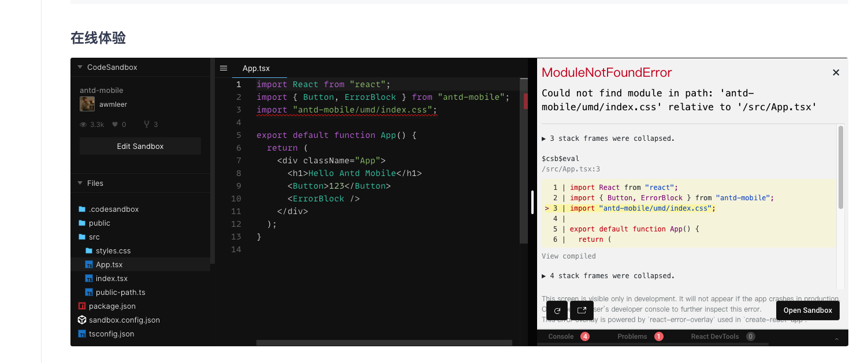868x363 pixels.
Task: Click the index.tsx file icon
Action: [x=89, y=278]
